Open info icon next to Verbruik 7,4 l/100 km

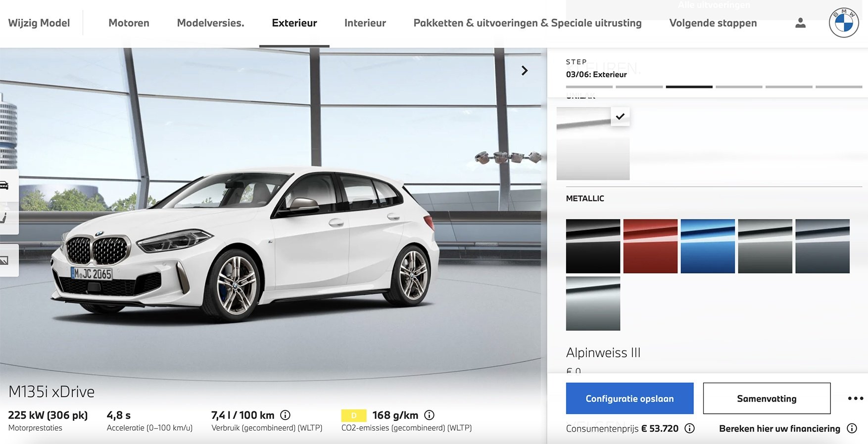(285, 415)
